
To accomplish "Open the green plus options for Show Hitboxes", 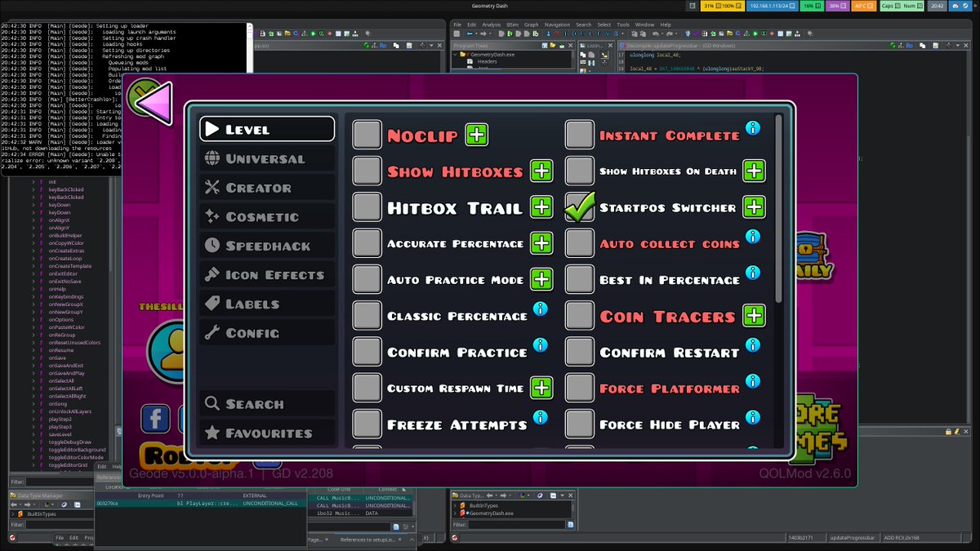I will tap(541, 171).
